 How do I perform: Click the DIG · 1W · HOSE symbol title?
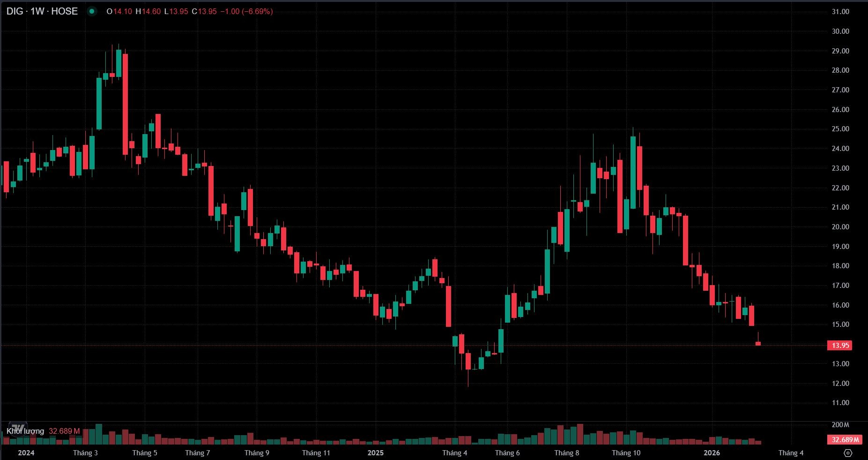pos(42,11)
